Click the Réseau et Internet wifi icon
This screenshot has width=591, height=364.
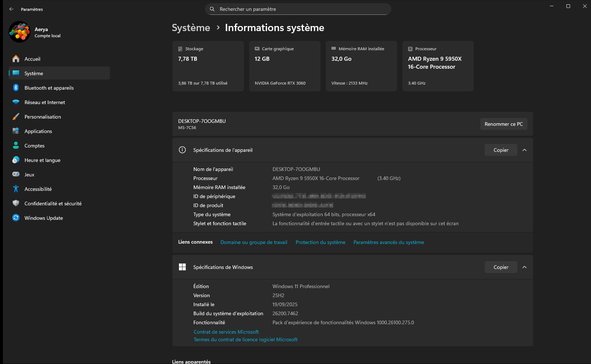[x=16, y=102]
